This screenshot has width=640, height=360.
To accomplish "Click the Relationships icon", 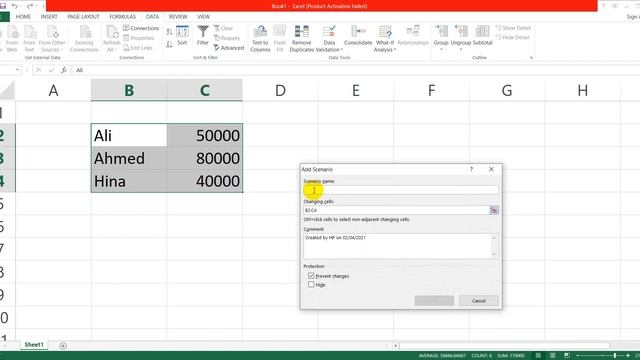I will [413, 36].
